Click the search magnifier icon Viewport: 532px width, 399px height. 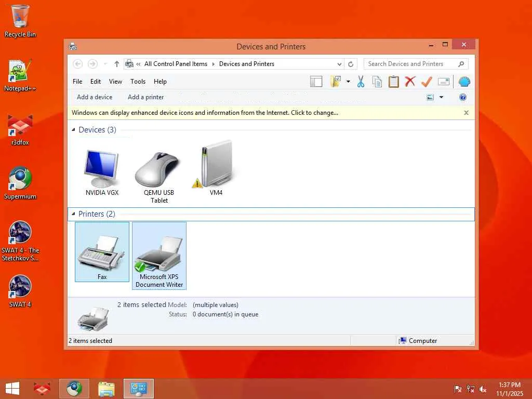tap(461, 64)
